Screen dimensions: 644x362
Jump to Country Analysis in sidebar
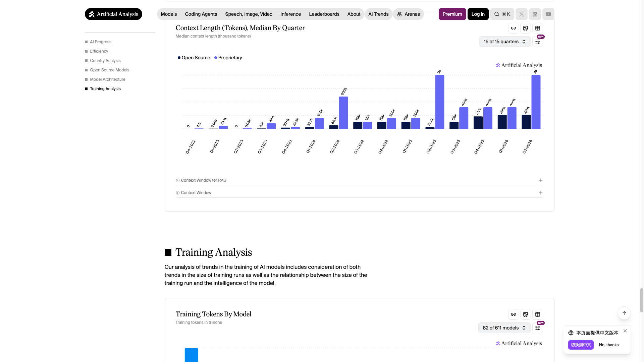(105, 61)
